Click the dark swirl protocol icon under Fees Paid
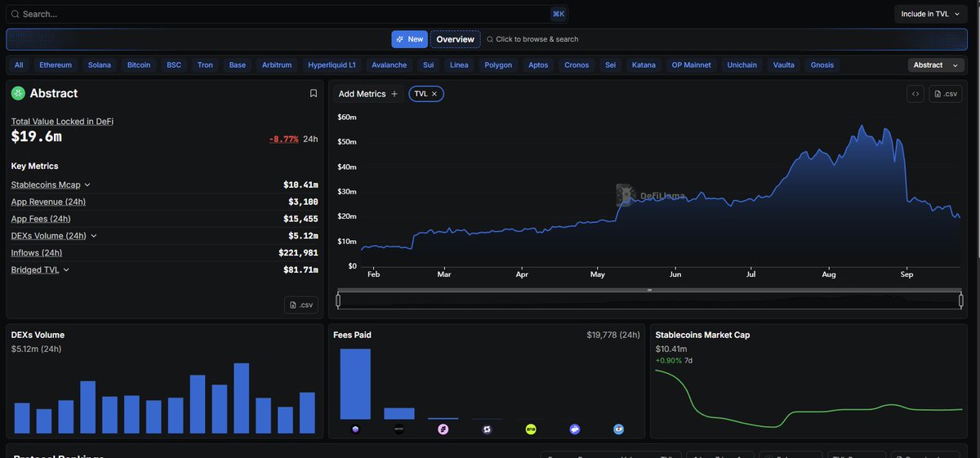980x458 pixels. point(487,429)
